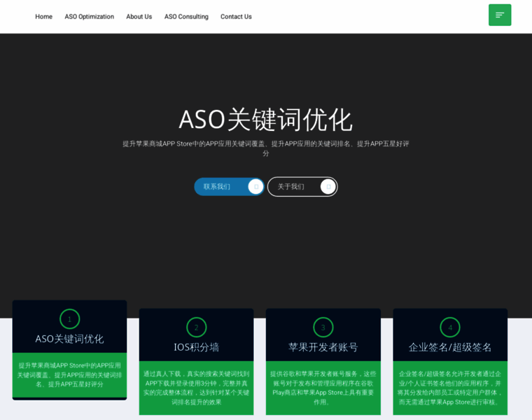Click the round icon inside 关于我们 button

[x=328, y=187]
